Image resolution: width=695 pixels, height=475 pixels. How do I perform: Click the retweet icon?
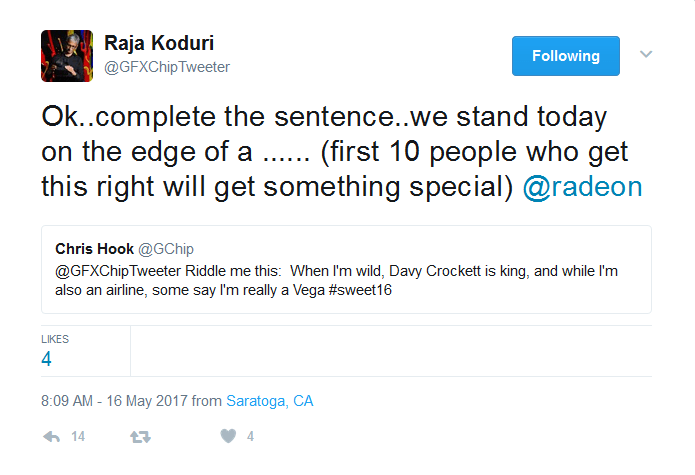point(141,437)
